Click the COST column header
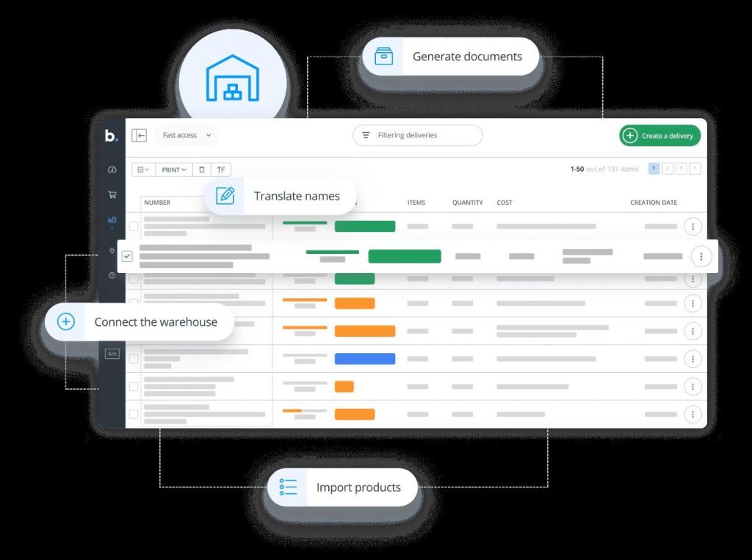 coord(505,203)
